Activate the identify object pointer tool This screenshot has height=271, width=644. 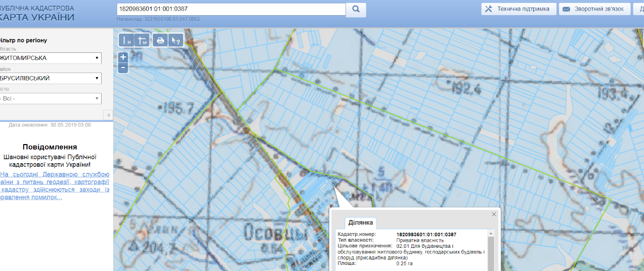tap(176, 41)
